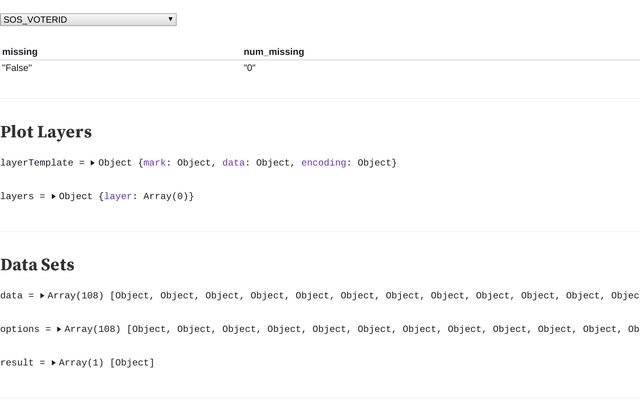The width and height of the screenshot is (640, 400).
Task: Click the layerTemplate variable name
Action: tap(36, 163)
